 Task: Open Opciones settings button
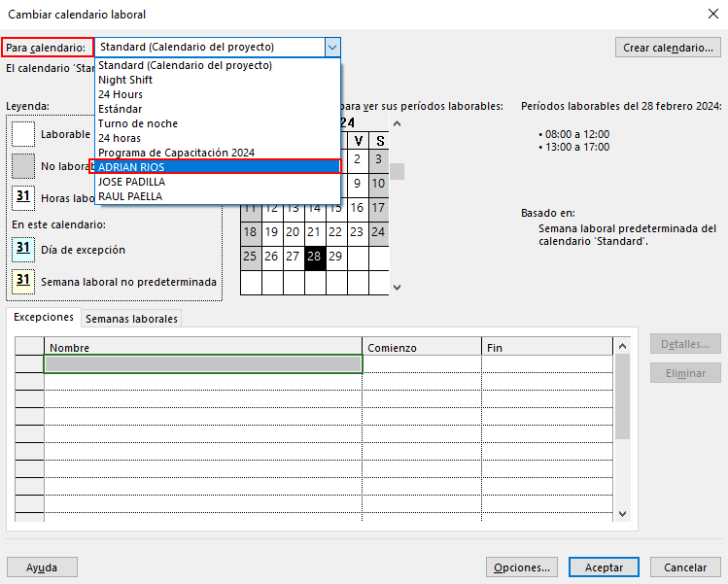click(x=522, y=567)
